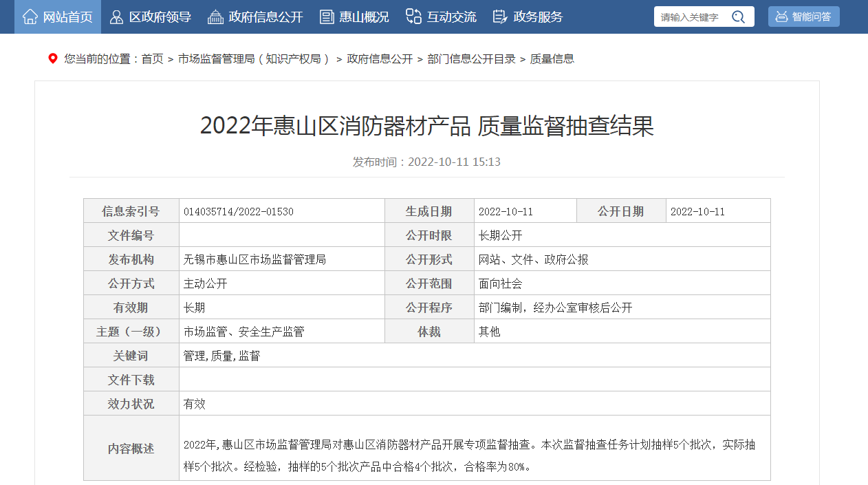Viewport: 868px width, 485px height.
Task: Click the exchange icon beside 互动交流
Action: click(x=413, y=17)
